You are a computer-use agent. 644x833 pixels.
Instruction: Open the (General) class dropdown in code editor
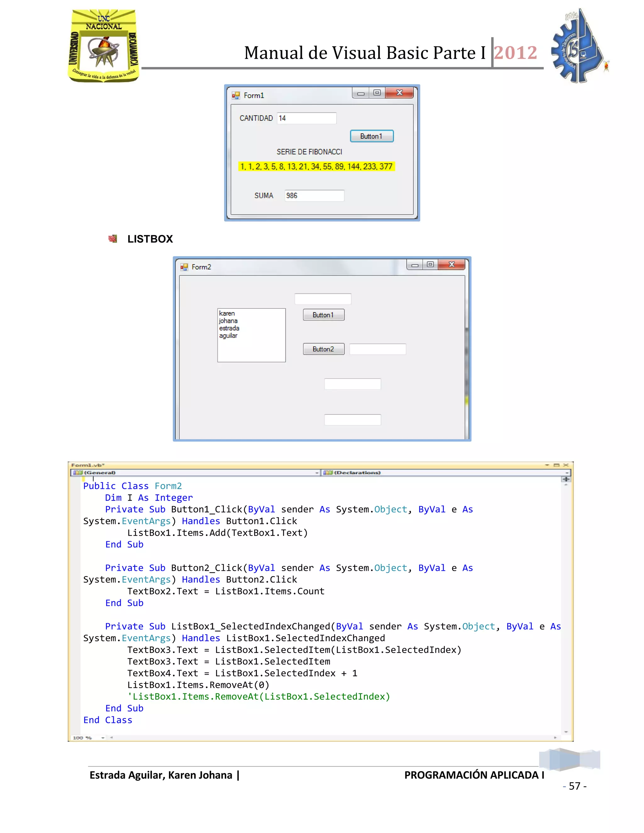click(x=195, y=472)
